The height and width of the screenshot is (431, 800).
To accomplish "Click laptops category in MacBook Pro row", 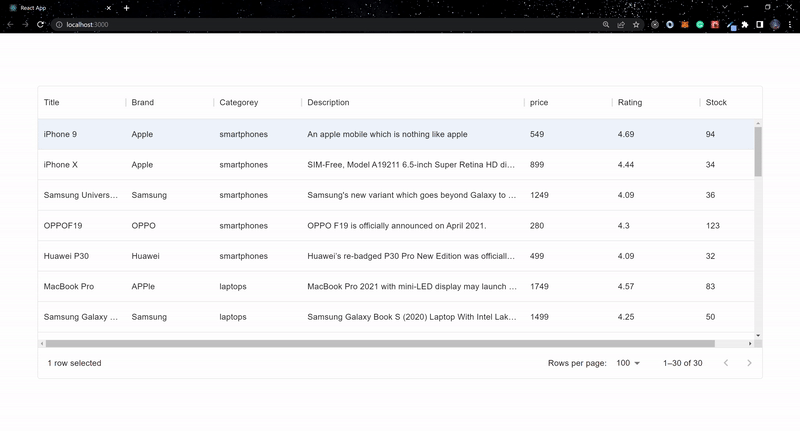I will (x=257, y=287).
